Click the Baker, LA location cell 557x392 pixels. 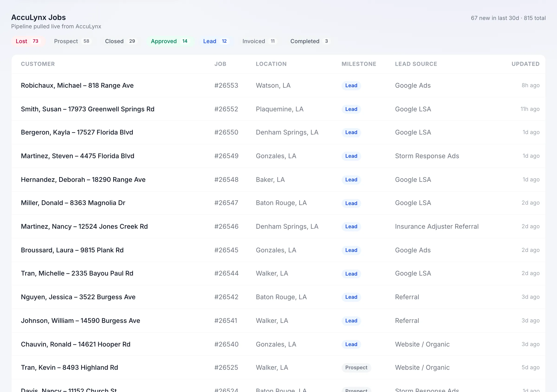tap(270, 180)
